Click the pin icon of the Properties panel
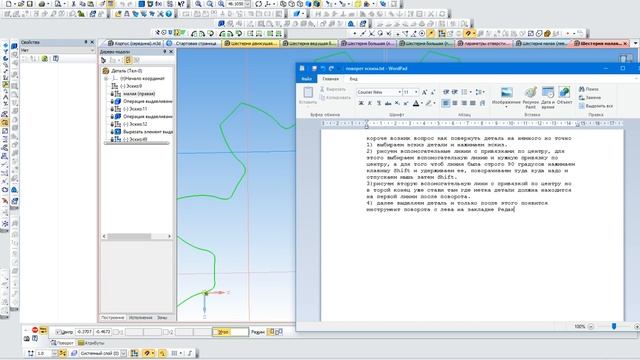The height and width of the screenshot is (360, 640). 86,42
